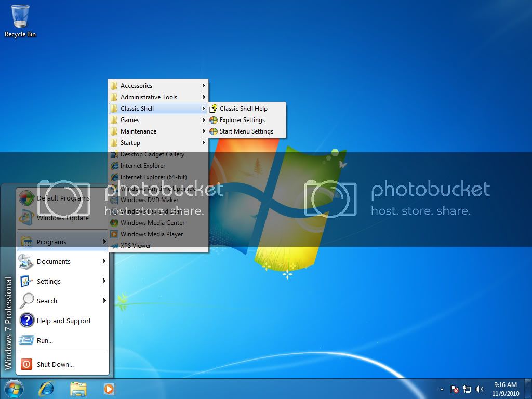Click the Search submenu arrow
Viewport: 532px width, 399px height.
104,300
